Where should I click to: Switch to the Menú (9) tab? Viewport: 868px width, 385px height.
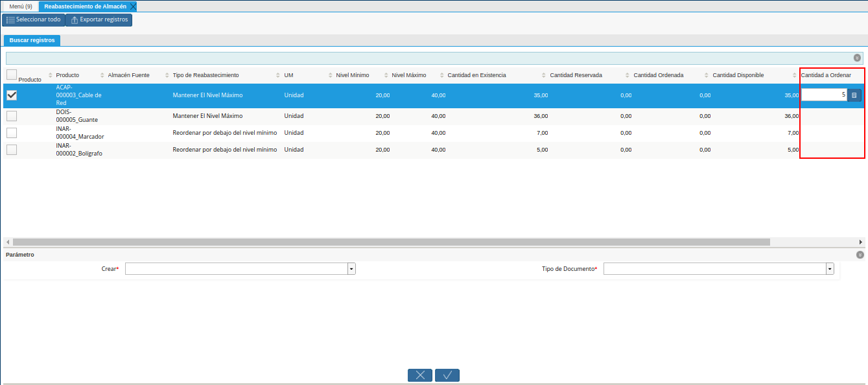[20, 6]
